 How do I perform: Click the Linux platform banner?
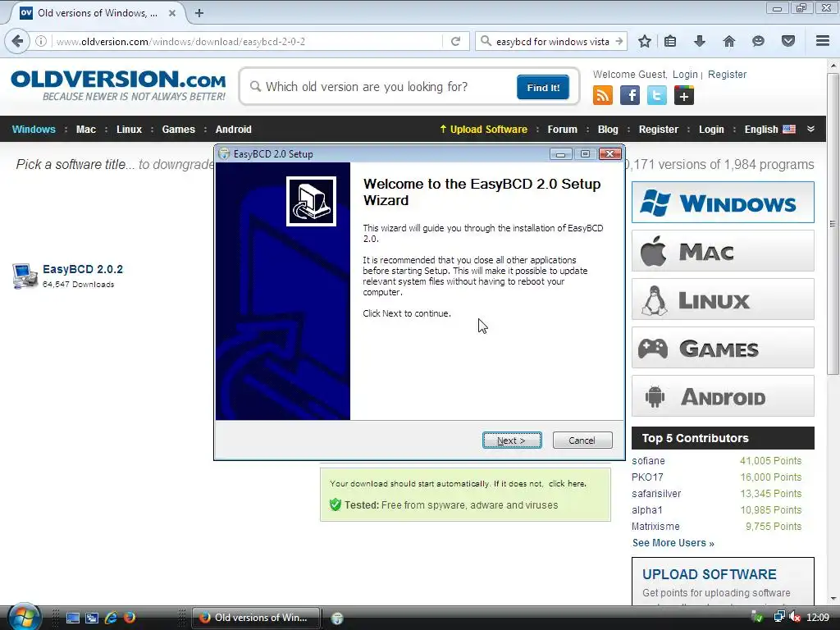click(723, 299)
